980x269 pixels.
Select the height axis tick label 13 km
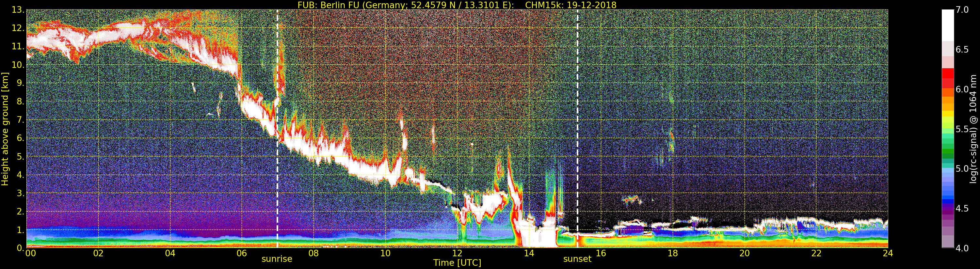(18, 10)
